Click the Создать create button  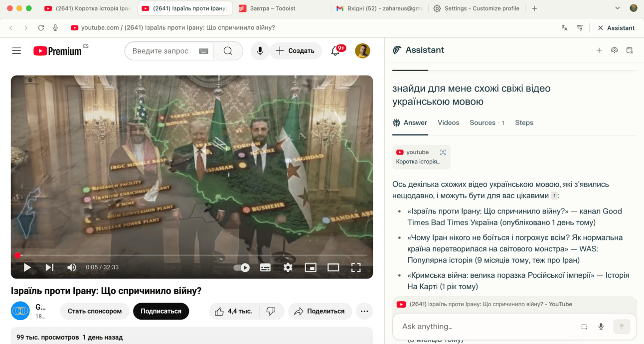pyautogui.click(x=296, y=51)
